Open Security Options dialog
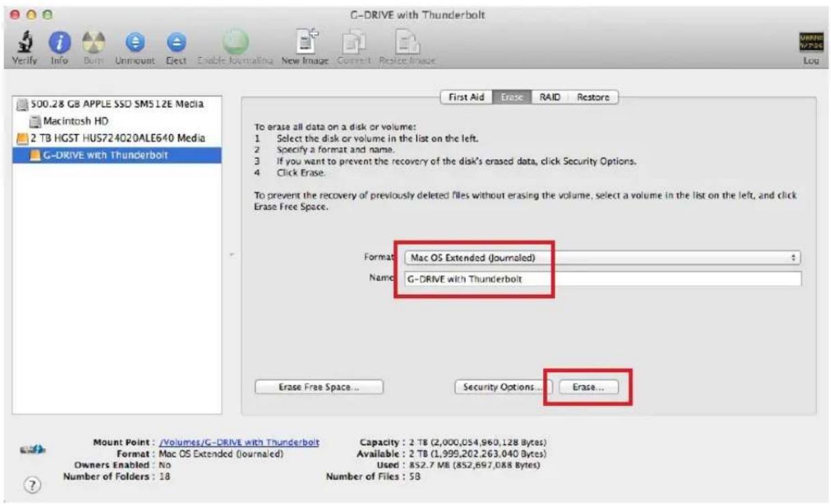 503,387
